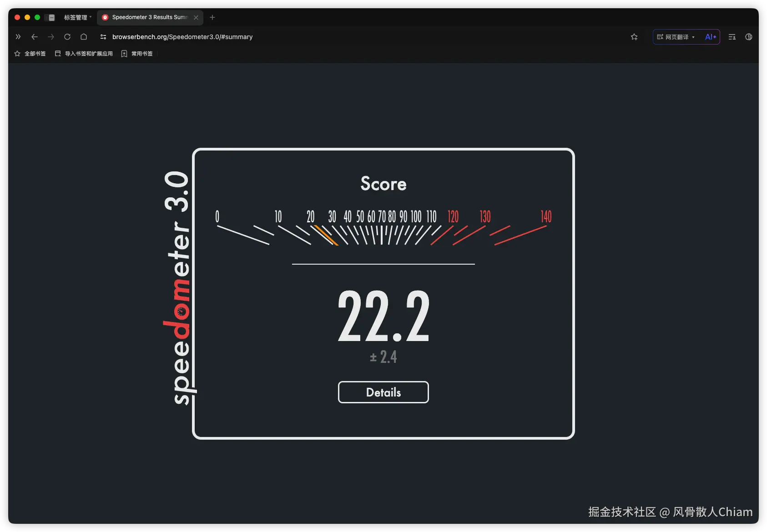The height and width of the screenshot is (532, 767).
Task: Click the Score heading
Action: 383,184
